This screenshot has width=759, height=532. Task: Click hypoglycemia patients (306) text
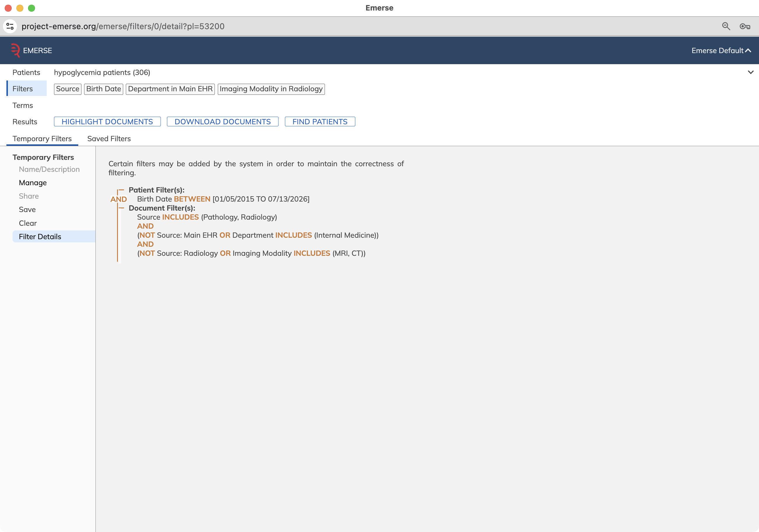coord(102,72)
